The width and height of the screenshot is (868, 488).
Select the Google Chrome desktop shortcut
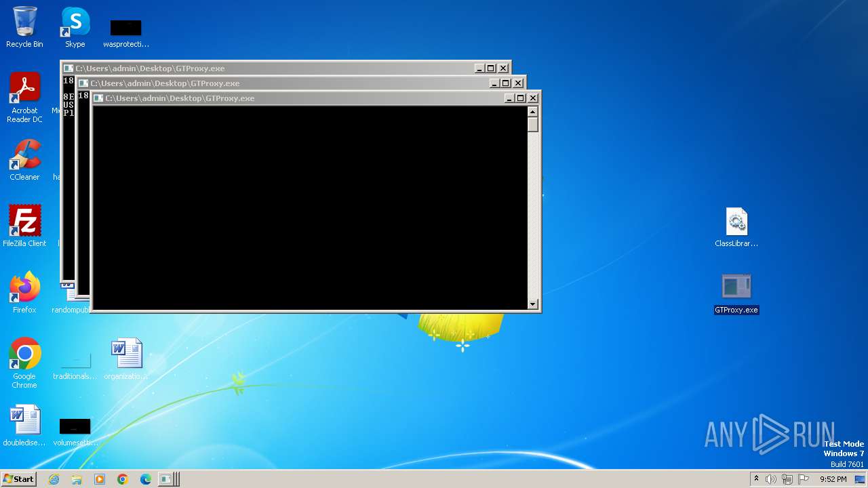pyautogui.click(x=24, y=363)
